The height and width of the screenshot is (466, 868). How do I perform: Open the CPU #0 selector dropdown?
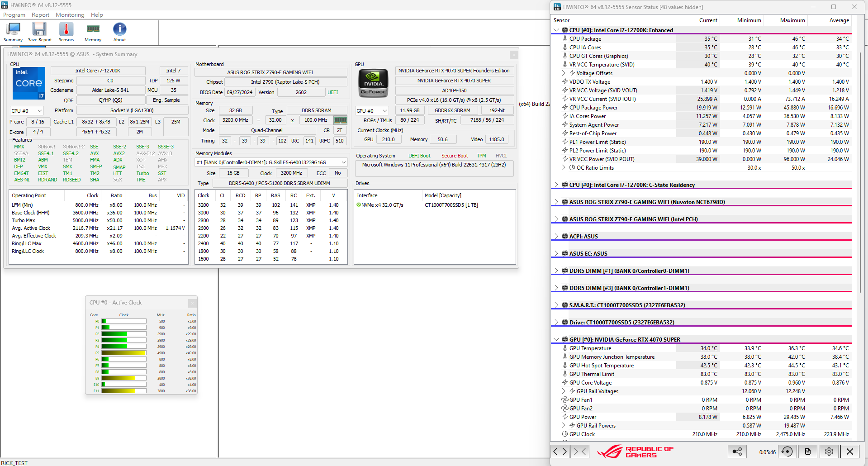pos(27,111)
